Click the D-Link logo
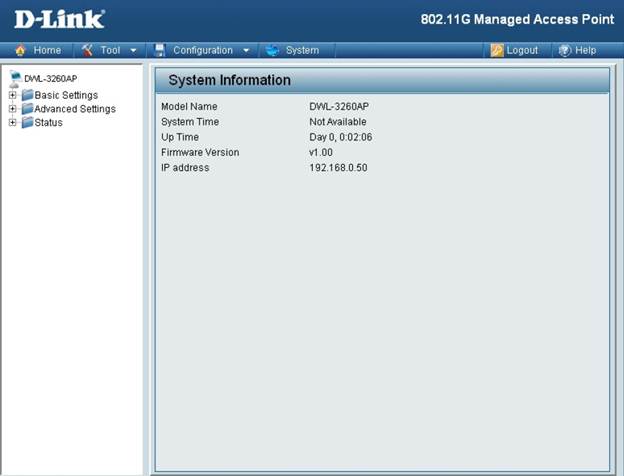This screenshot has width=624, height=476. tap(60, 19)
